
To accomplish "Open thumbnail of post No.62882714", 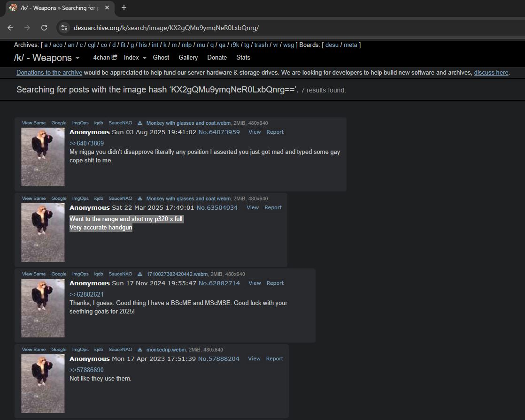I will [43, 308].
